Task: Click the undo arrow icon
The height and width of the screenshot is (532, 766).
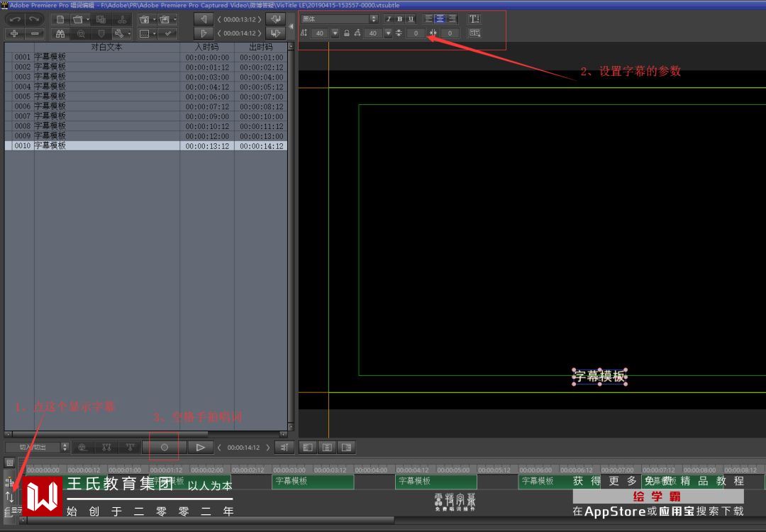Action: point(15,20)
